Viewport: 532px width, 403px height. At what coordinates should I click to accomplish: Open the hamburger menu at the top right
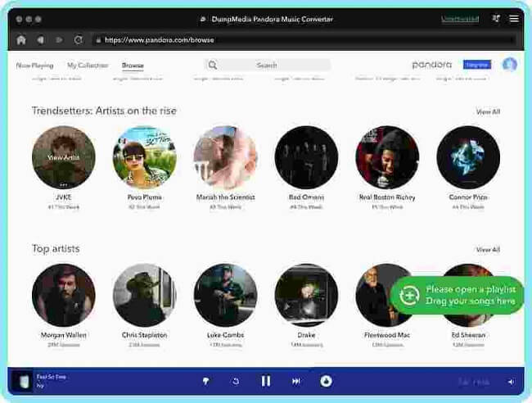[514, 18]
